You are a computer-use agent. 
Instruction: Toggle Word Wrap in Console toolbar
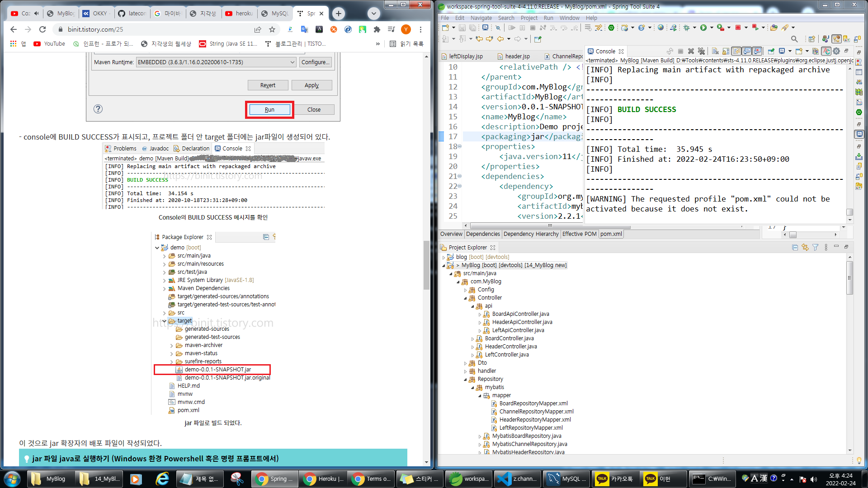(x=736, y=51)
